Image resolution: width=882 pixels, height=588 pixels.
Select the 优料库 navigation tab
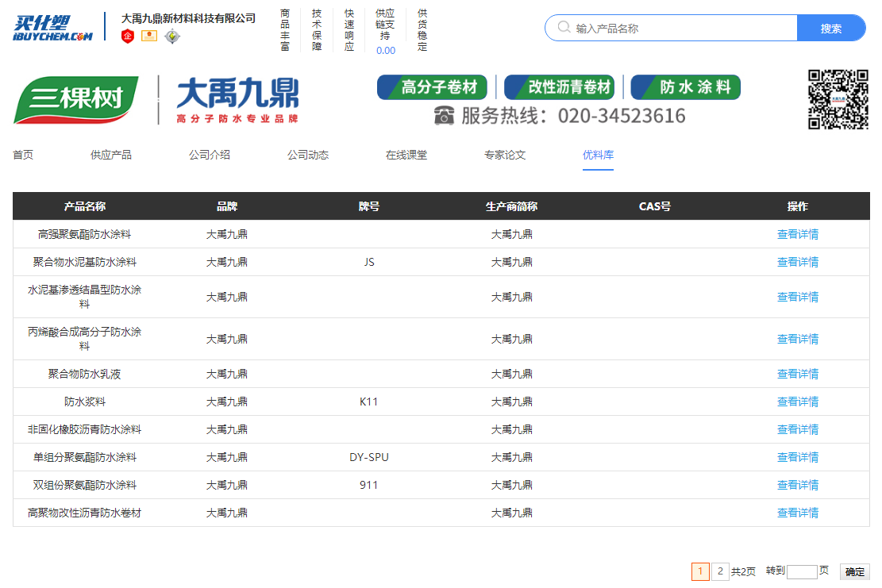(x=598, y=155)
